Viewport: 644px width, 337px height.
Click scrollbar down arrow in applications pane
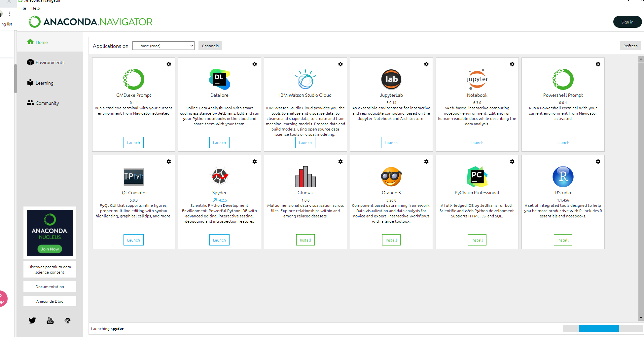click(x=641, y=318)
